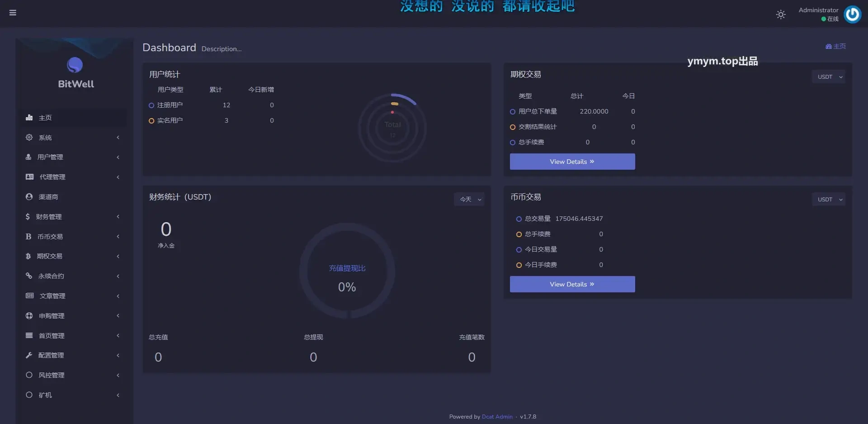Click the user Total donut chart

(392, 128)
